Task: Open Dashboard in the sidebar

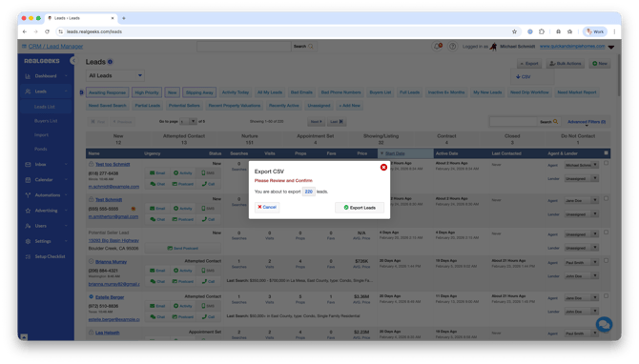Action: click(x=46, y=76)
